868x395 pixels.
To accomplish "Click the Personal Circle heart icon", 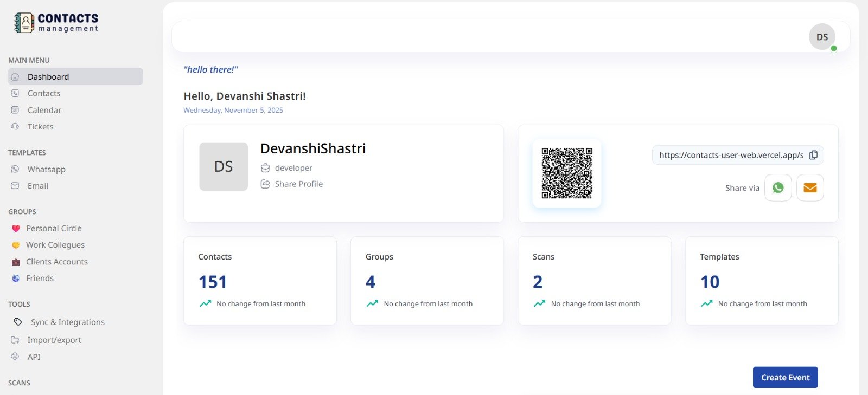I will [16, 229].
